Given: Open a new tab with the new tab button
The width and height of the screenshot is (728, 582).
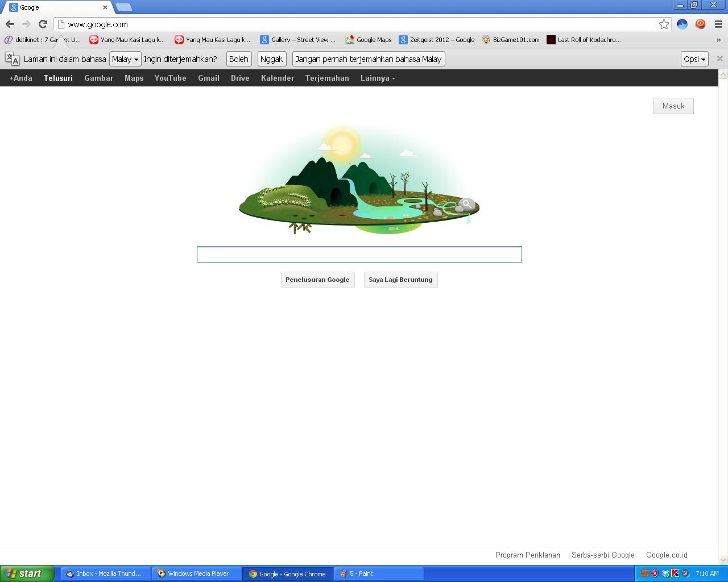Looking at the screenshot, I should pyautogui.click(x=123, y=7).
